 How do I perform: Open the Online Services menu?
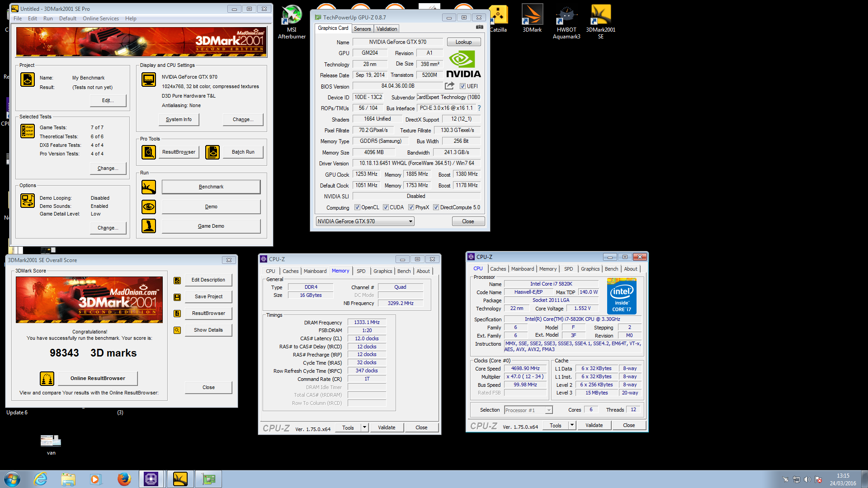pyautogui.click(x=101, y=19)
